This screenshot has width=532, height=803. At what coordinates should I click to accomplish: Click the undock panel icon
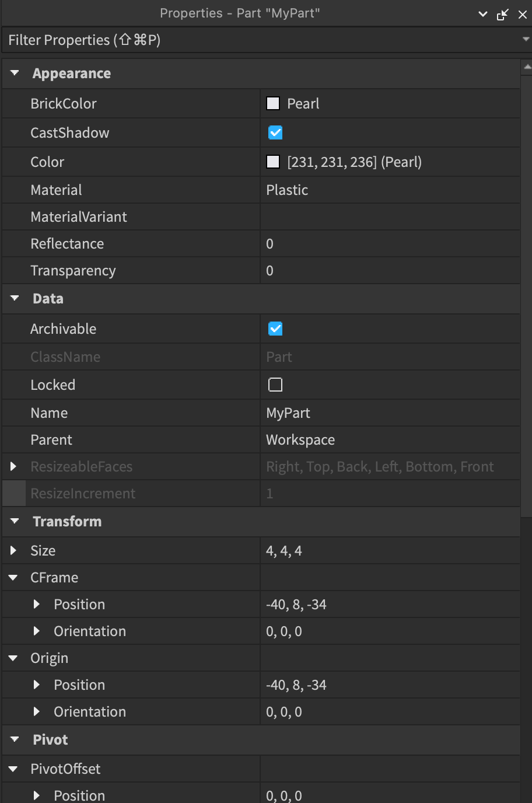click(502, 14)
